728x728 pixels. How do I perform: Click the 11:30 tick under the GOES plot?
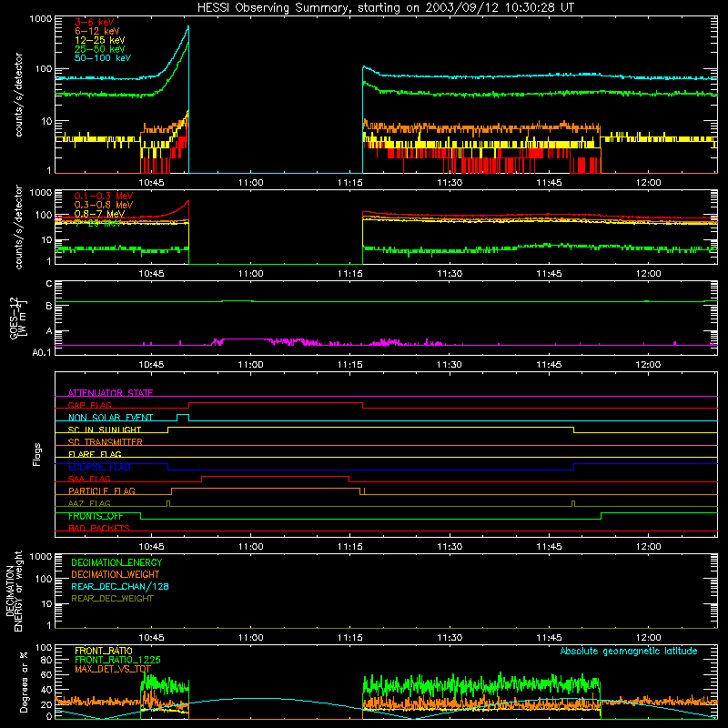point(450,365)
